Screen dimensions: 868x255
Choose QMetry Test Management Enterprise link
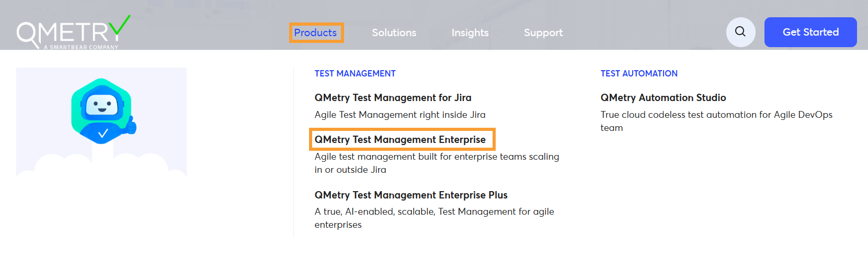click(x=400, y=139)
